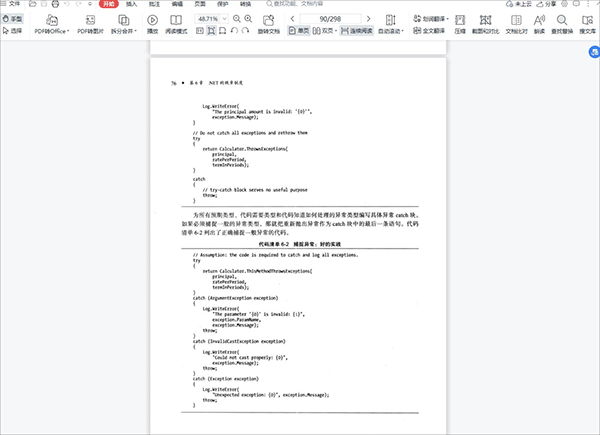Switch to the Annotate tab

154,4
